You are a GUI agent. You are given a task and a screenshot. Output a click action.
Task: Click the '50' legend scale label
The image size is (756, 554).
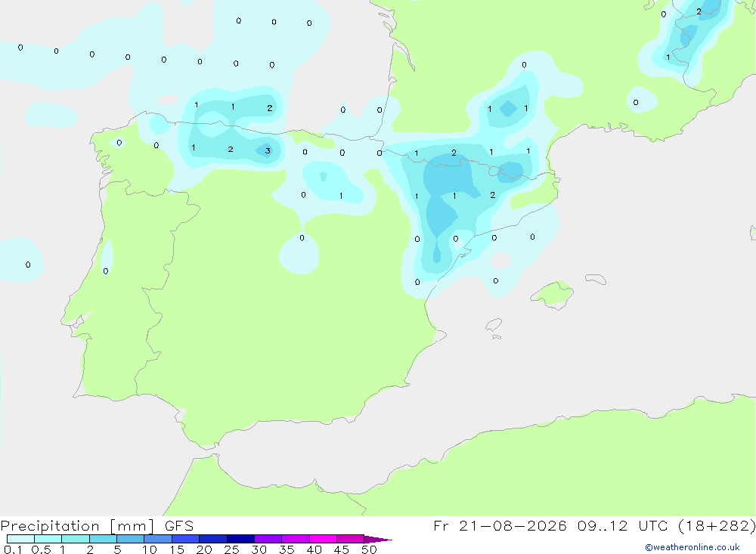[370, 549]
